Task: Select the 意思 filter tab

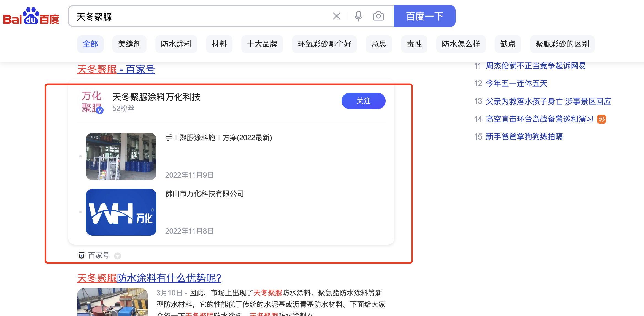Action: (379, 44)
